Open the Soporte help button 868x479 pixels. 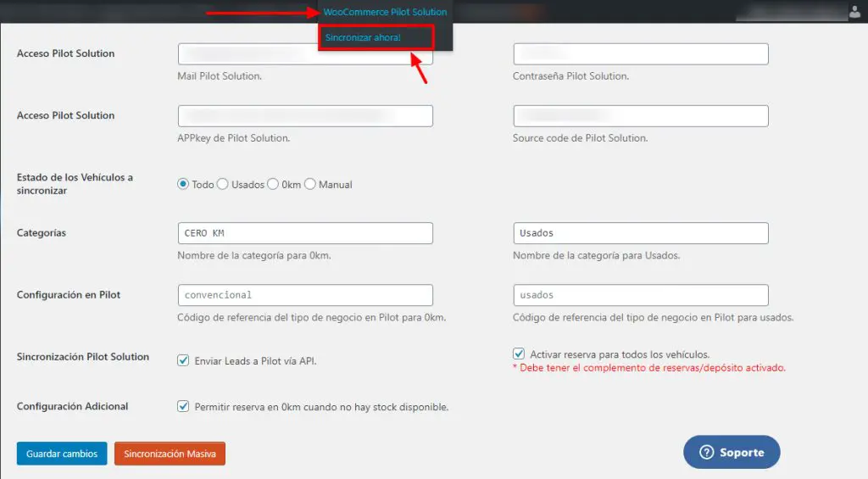[732, 453]
